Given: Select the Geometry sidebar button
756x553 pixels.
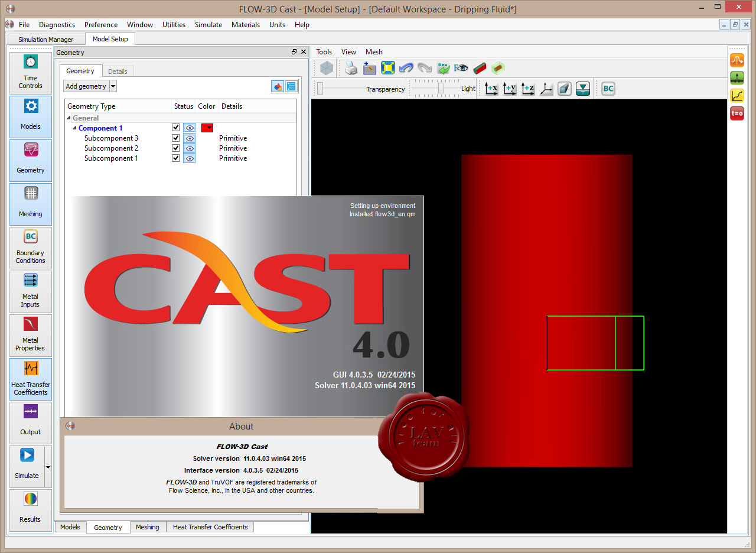Looking at the screenshot, I should click(x=30, y=160).
